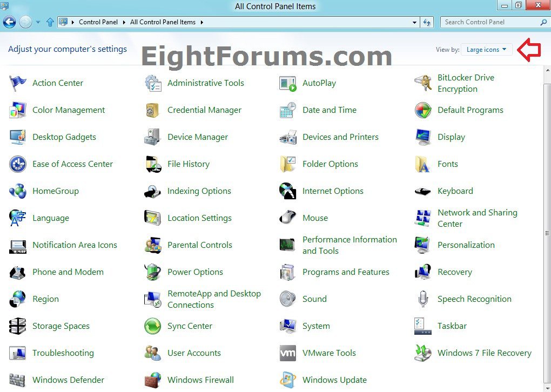Open the address bar history dropdown arrow
551x392 pixels.
[414, 22]
